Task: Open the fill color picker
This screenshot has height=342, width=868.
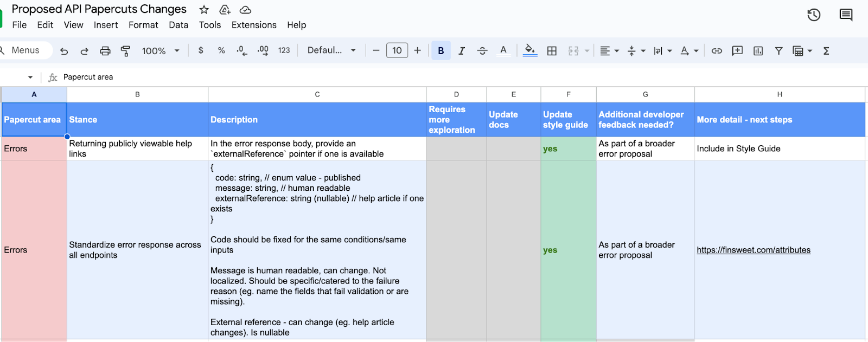Action: click(x=530, y=50)
